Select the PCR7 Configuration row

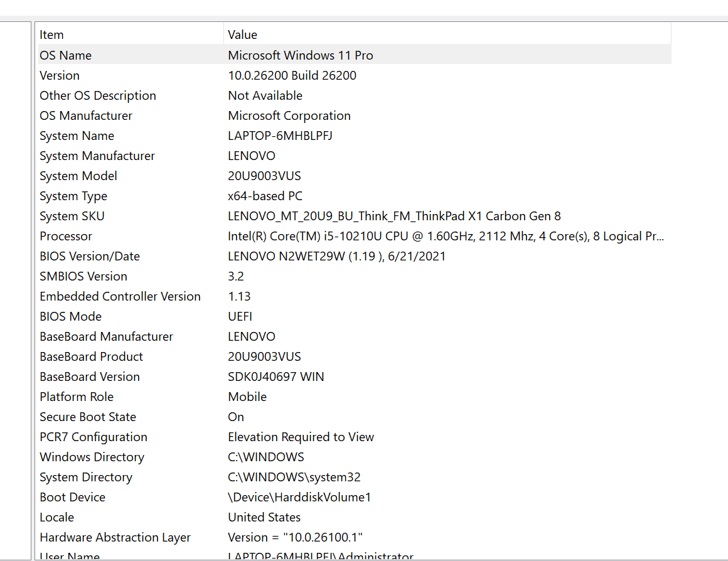click(x=354, y=437)
